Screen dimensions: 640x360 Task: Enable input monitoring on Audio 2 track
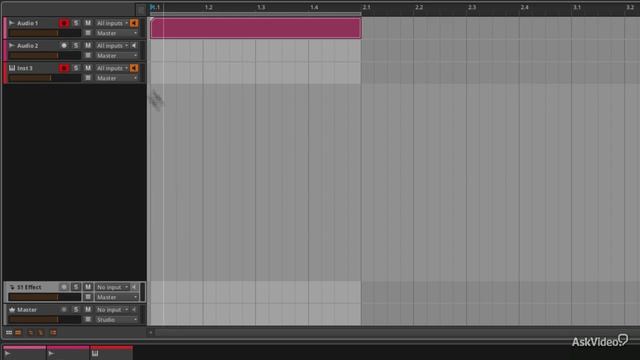tap(134, 46)
